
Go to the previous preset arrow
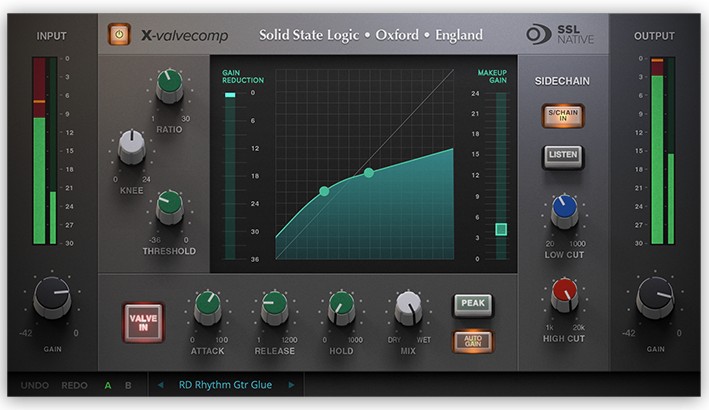(x=160, y=385)
